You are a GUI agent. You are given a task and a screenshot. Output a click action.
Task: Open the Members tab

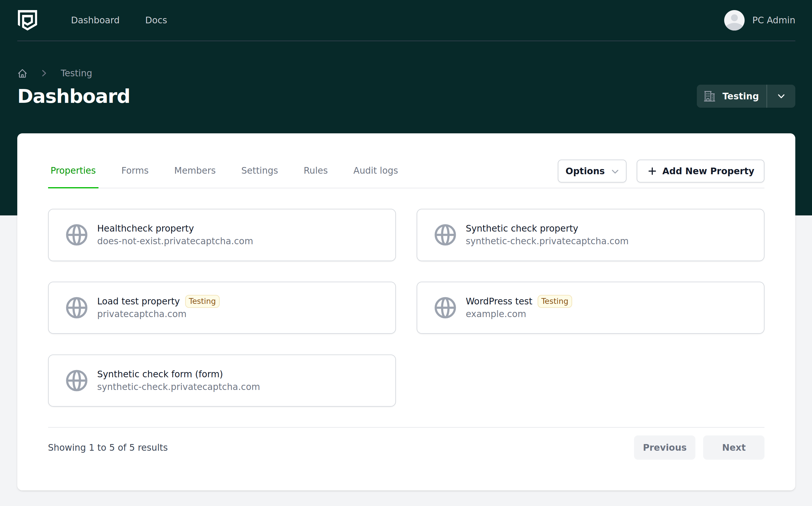pos(195,171)
